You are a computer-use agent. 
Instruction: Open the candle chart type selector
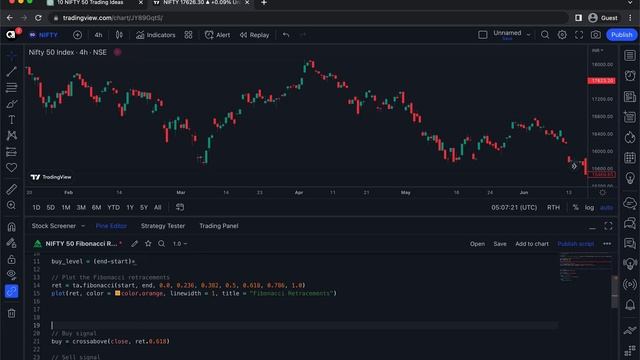[x=119, y=35]
